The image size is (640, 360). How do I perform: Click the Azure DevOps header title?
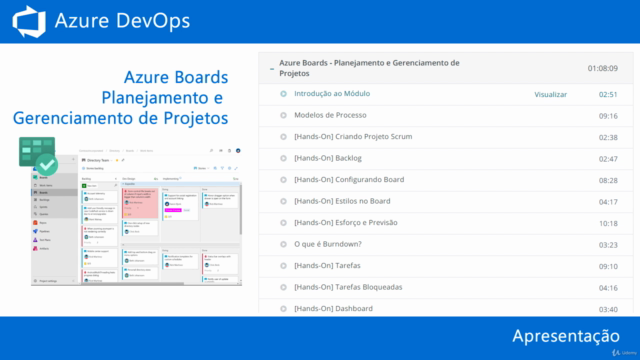122,21
